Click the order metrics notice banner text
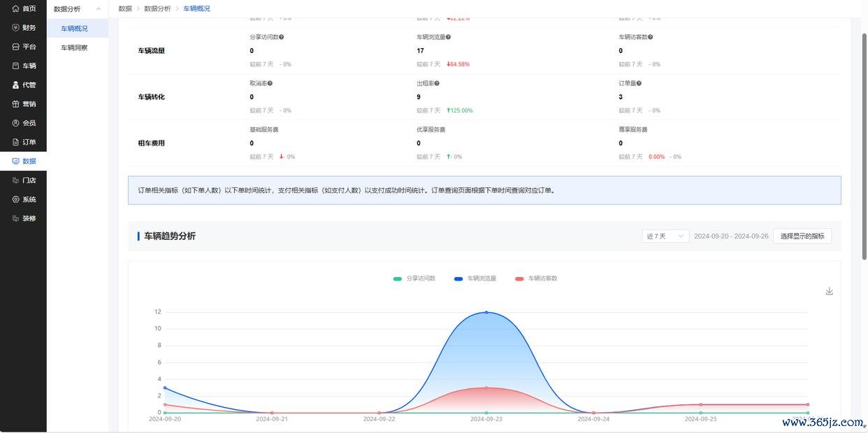 coord(347,190)
